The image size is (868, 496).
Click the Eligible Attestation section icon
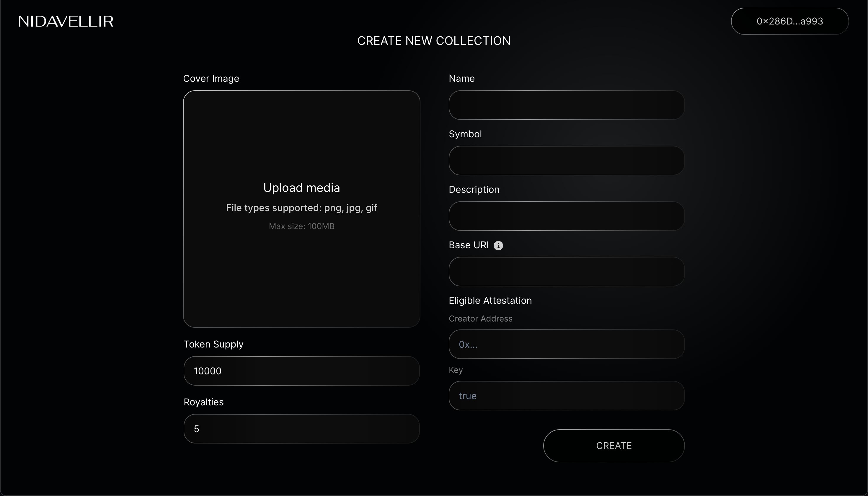point(498,245)
